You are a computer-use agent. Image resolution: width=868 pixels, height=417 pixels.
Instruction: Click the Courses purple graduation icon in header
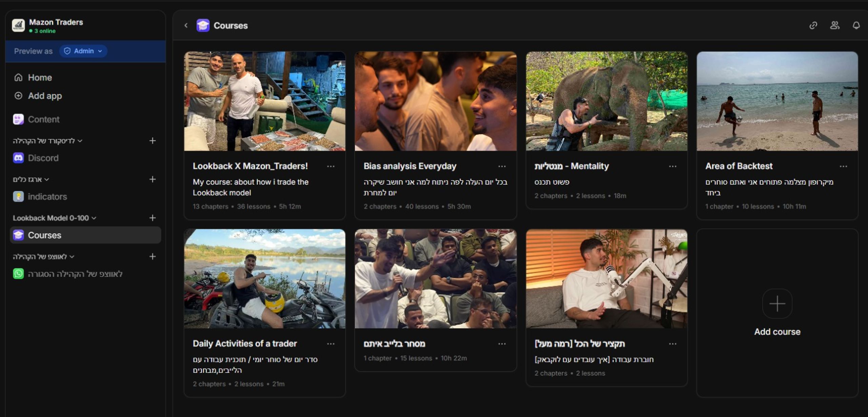[203, 25]
